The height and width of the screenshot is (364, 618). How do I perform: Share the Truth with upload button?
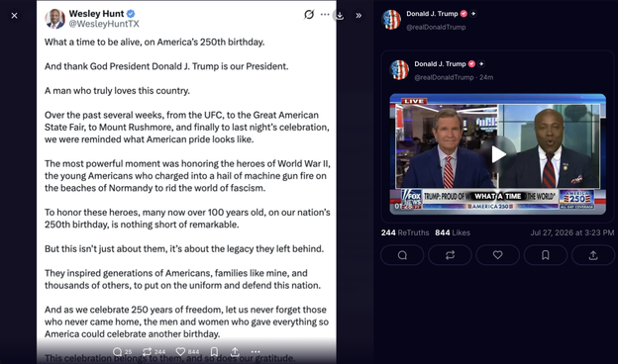[x=593, y=255]
